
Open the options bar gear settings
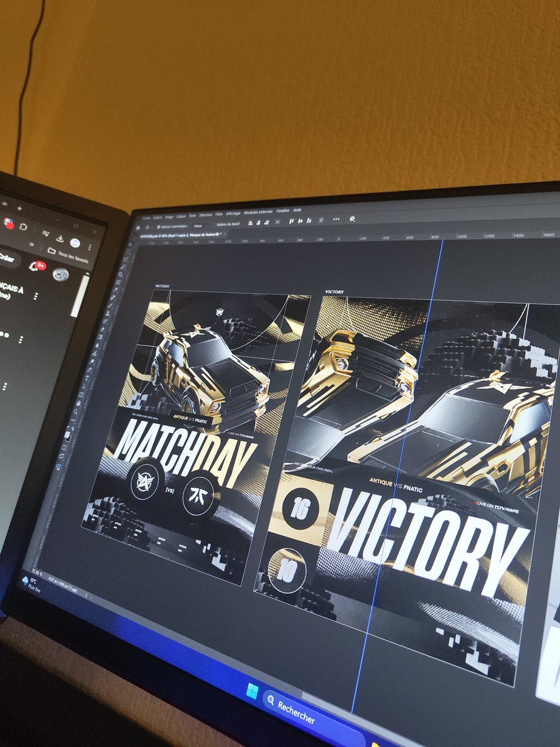pyautogui.click(x=352, y=218)
